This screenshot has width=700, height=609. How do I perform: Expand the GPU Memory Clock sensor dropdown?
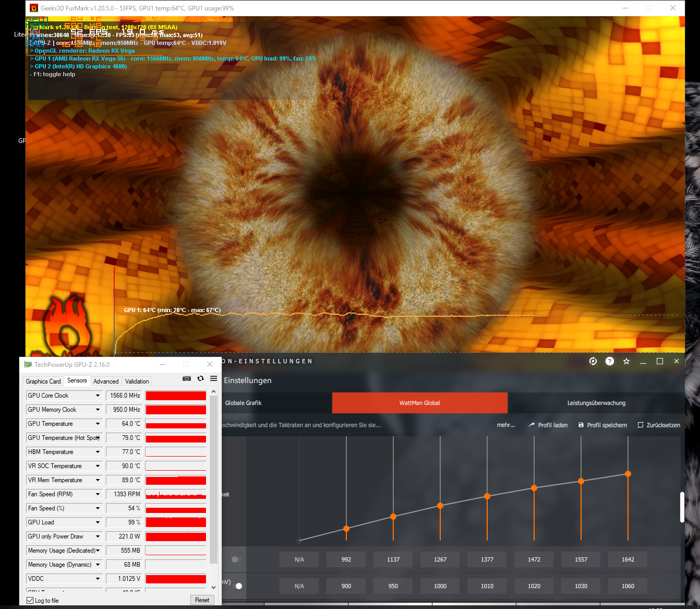[98, 410]
